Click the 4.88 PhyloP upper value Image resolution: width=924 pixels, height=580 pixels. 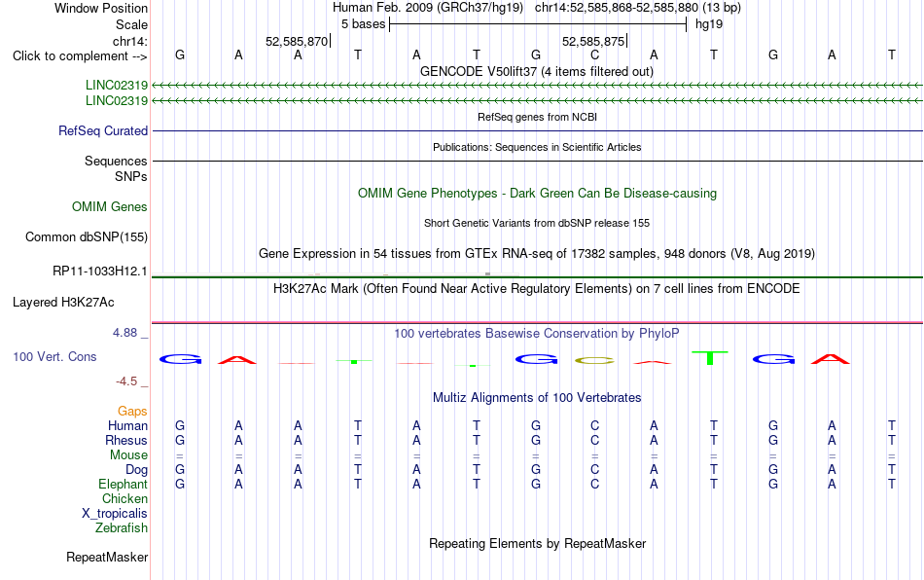124,333
